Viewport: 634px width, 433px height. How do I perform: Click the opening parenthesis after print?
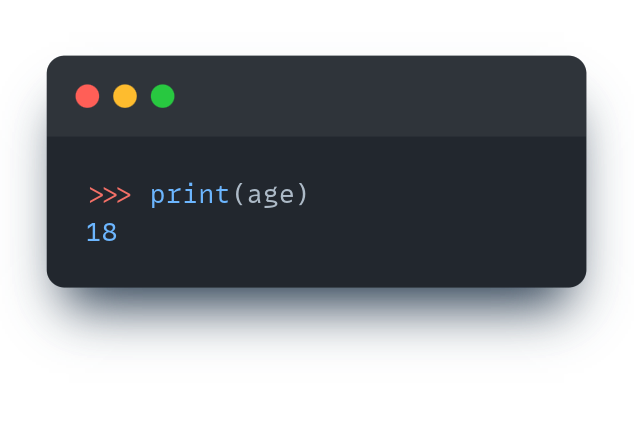tap(238, 195)
